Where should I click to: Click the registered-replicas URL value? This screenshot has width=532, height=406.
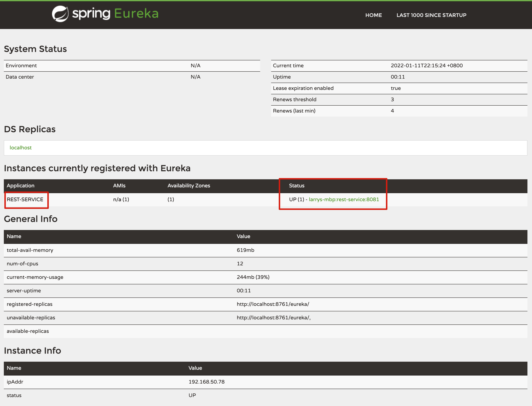pyautogui.click(x=273, y=304)
